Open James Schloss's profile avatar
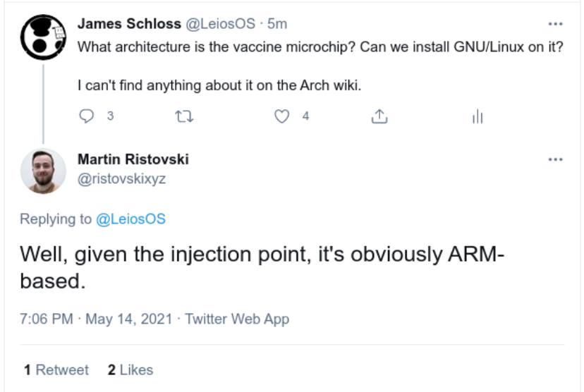This screenshot has width=584, height=392. coord(43,37)
